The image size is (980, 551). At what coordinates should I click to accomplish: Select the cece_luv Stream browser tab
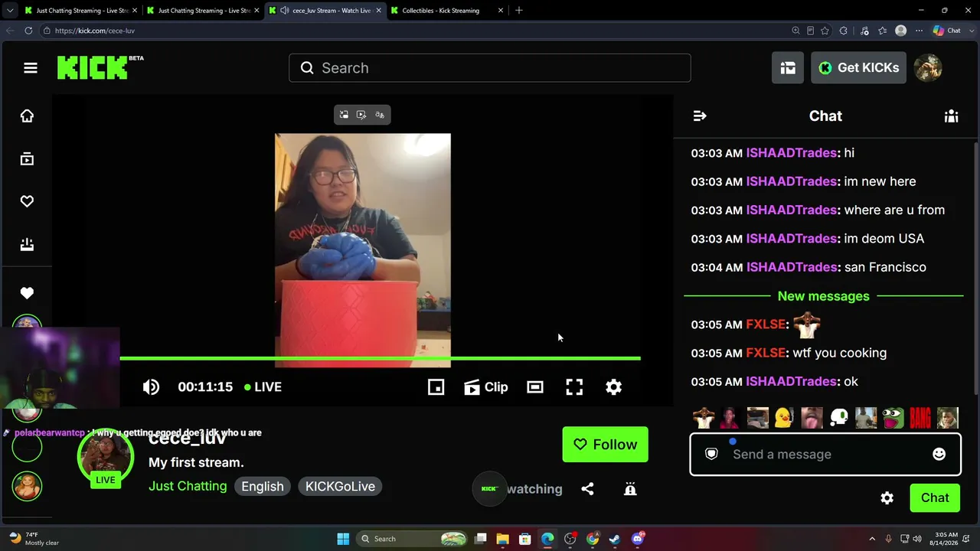point(325,11)
